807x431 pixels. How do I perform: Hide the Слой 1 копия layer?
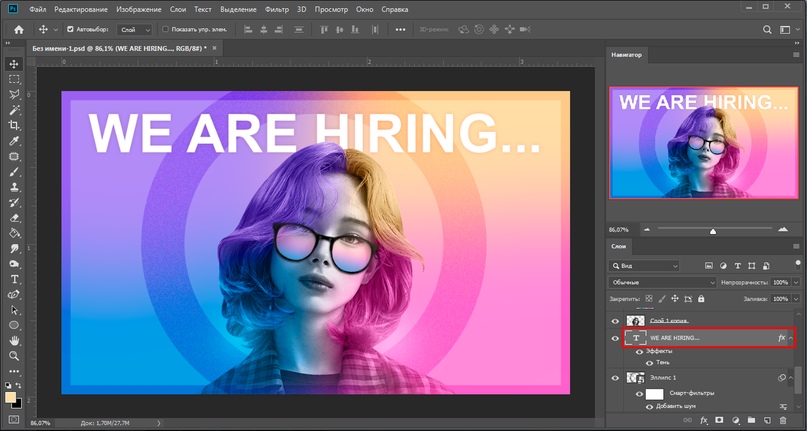click(615, 321)
